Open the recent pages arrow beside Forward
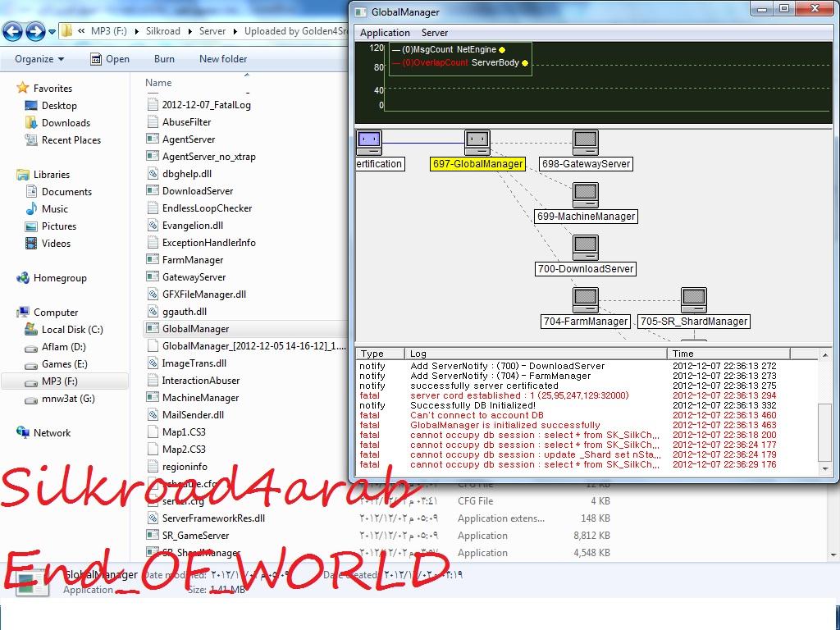The width and height of the screenshot is (840, 630). click(52, 32)
